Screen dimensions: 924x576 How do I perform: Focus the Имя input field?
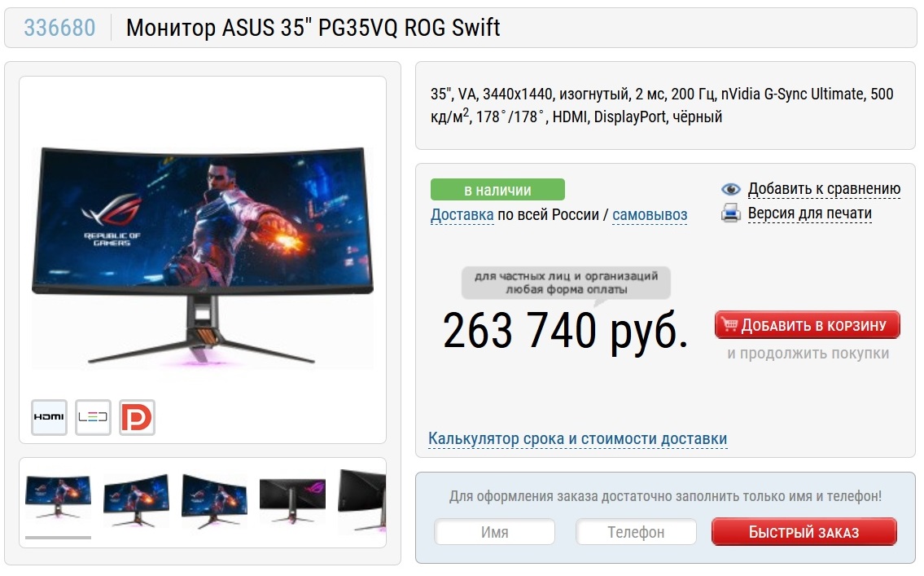[494, 532]
